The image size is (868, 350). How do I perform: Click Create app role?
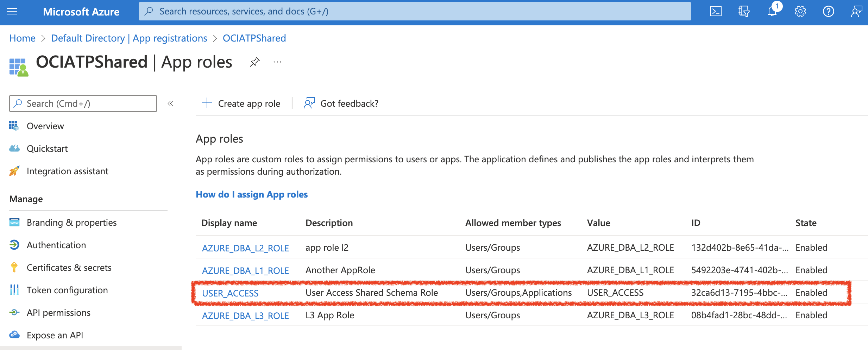tap(241, 104)
